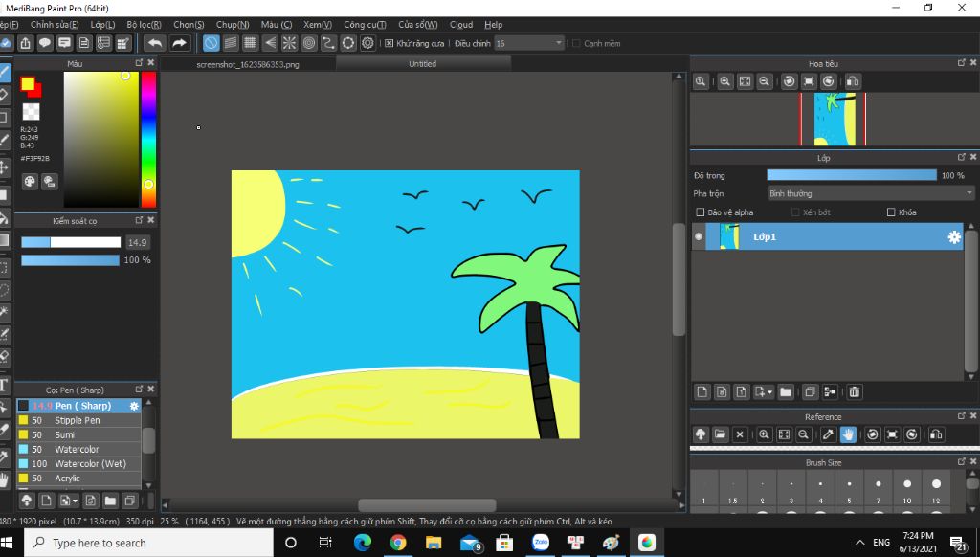Enable the parallel lines snap guide
This screenshot has width=980, height=557.
pyautogui.click(x=231, y=43)
